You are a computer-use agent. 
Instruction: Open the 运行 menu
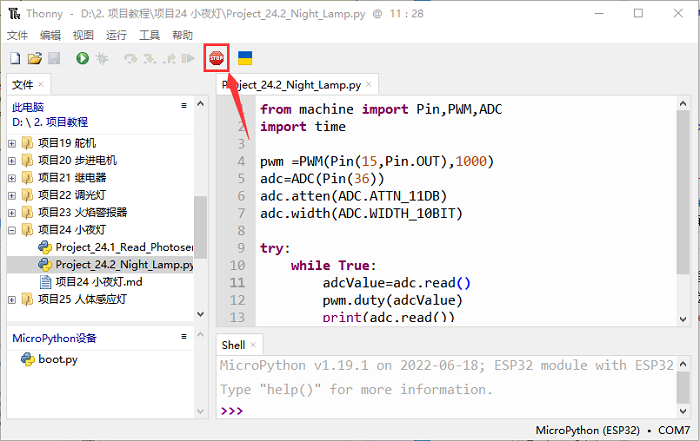tap(115, 34)
